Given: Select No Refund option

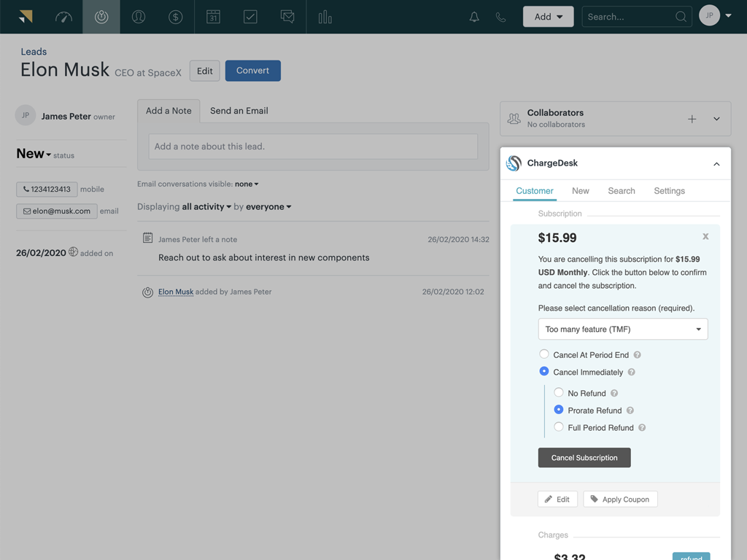Looking at the screenshot, I should click(x=558, y=392).
